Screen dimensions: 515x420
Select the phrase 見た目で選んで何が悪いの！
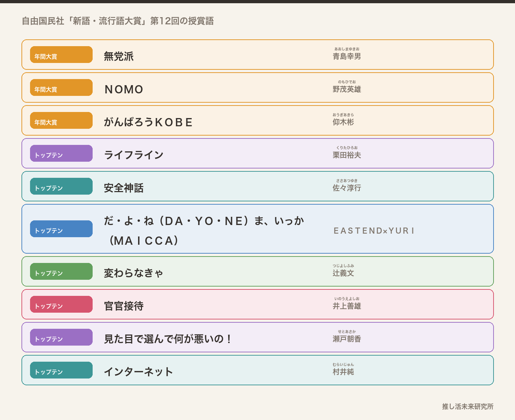(x=168, y=339)
